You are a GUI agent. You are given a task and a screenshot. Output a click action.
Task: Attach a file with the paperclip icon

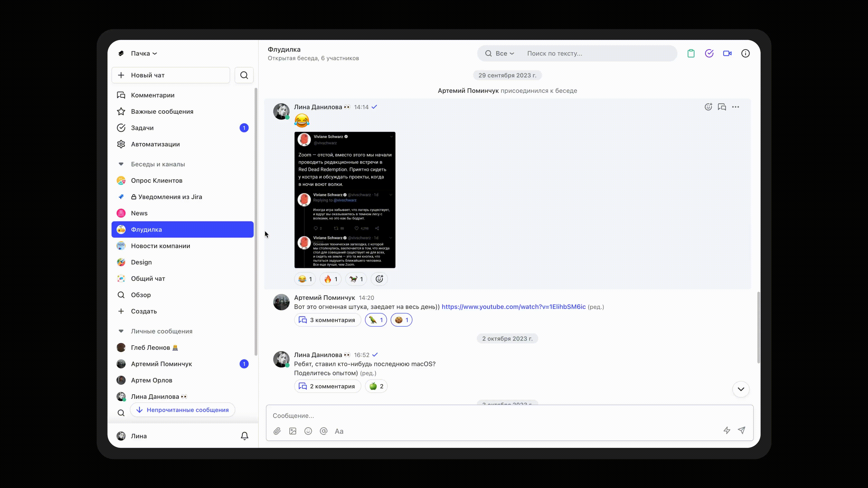(277, 431)
